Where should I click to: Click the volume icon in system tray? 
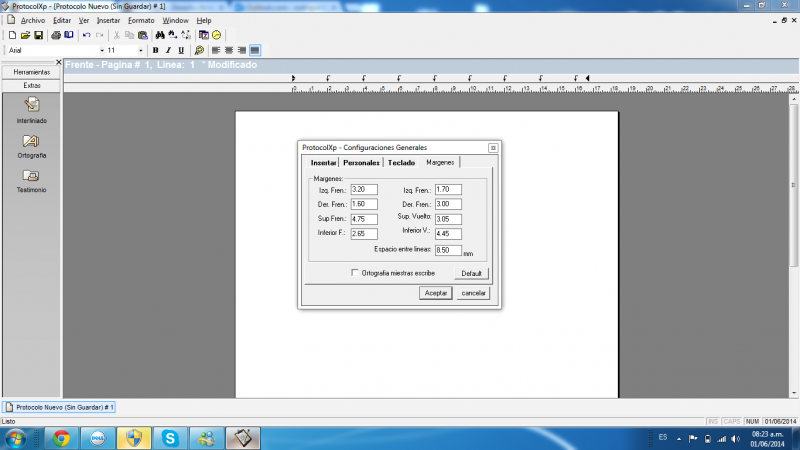pos(735,439)
